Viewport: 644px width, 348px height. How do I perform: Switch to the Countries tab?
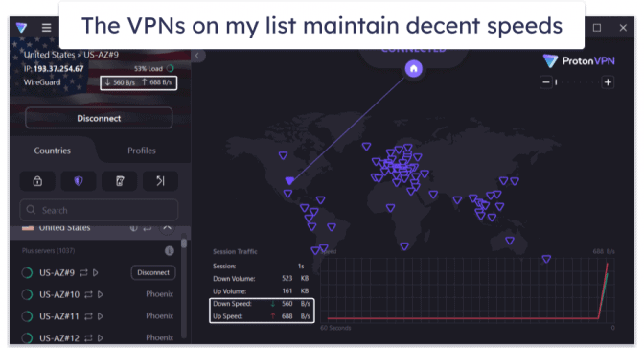click(52, 151)
